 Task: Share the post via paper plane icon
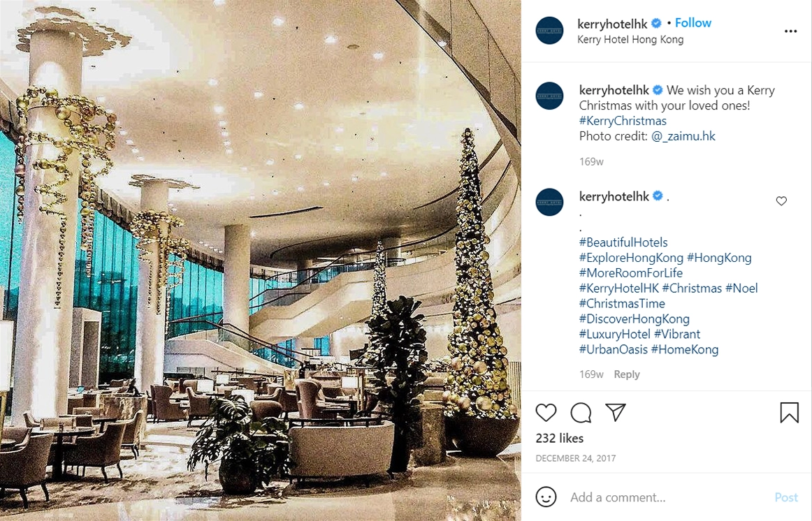tap(616, 412)
